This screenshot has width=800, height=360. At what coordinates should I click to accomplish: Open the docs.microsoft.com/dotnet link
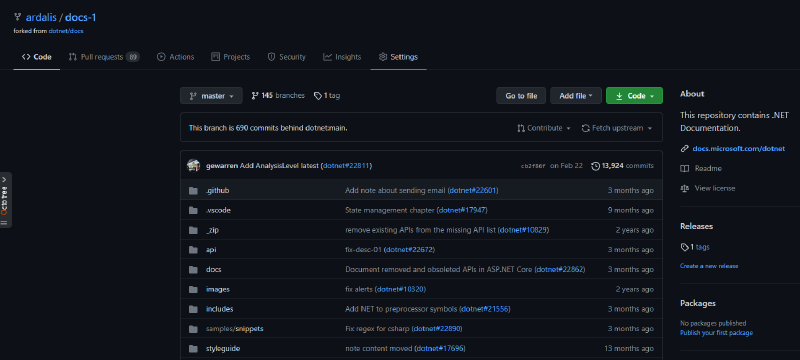click(739, 149)
